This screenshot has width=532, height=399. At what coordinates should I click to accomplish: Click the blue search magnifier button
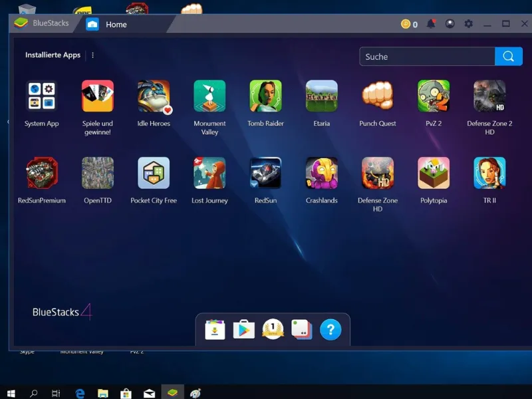pos(509,57)
